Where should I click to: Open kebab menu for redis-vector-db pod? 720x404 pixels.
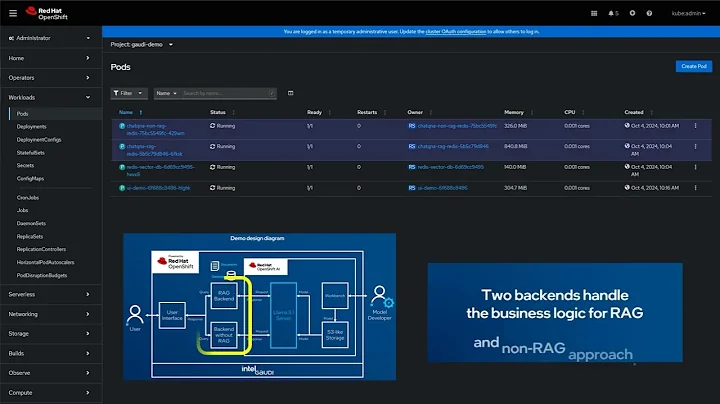[696, 167]
